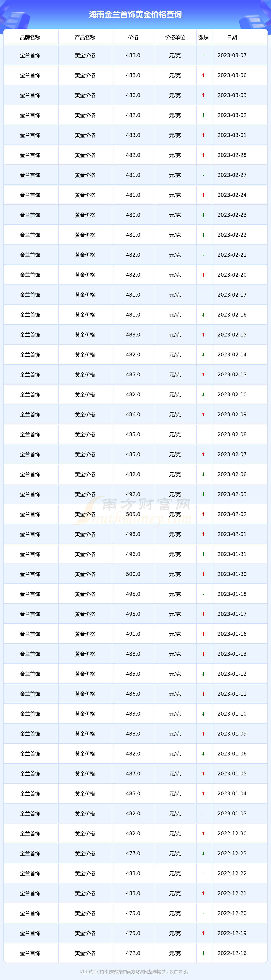Click the down arrow for 2023-02-22
The width and height of the screenshot is (271, 980).
[203, 235]
